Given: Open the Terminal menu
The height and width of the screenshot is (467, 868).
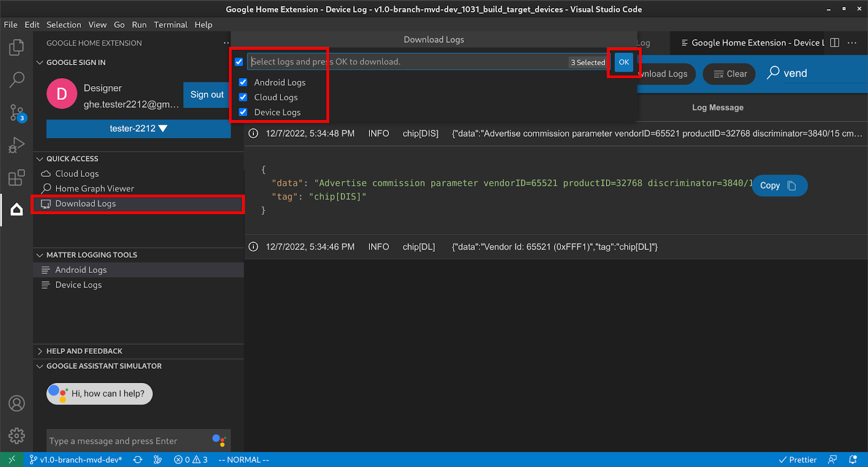Looking at the screenshot, I should click(x=170, y=25).
